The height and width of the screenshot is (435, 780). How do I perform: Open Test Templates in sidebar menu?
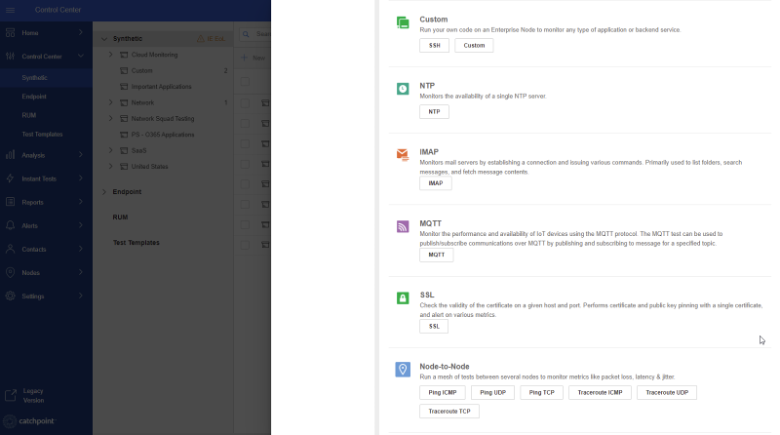click(42, 134)
